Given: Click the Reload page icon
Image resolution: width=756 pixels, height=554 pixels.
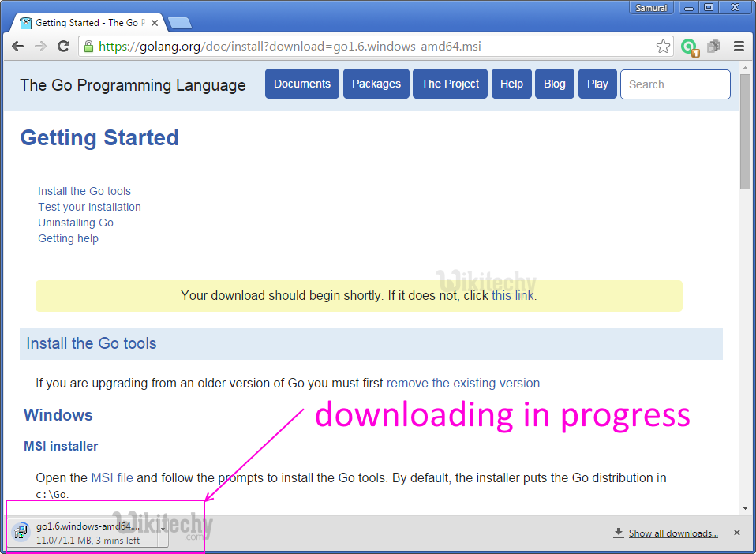Looking at the screenshot, I should click(x=63, y=47).
